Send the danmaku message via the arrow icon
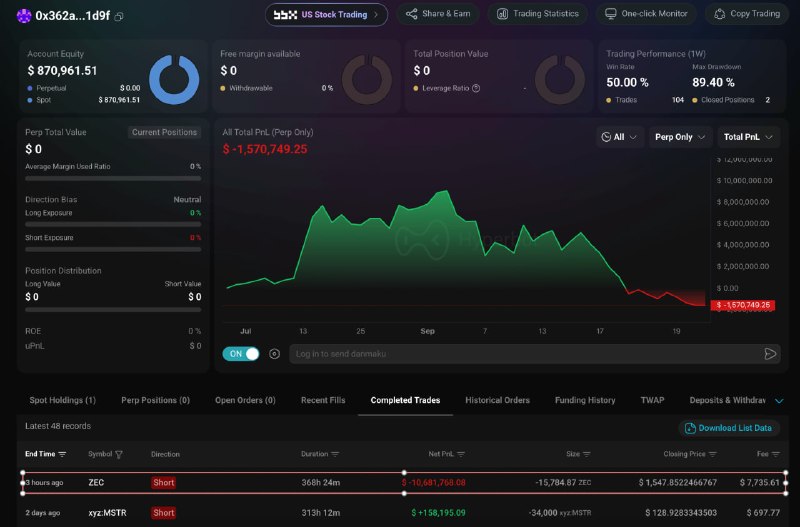The height and width of the screenshot is (527, 800). [770, 354]
